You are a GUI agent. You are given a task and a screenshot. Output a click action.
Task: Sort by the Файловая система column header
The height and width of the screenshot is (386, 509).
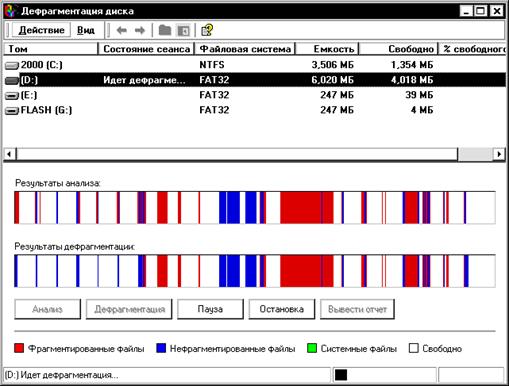(x=245, y=49)
